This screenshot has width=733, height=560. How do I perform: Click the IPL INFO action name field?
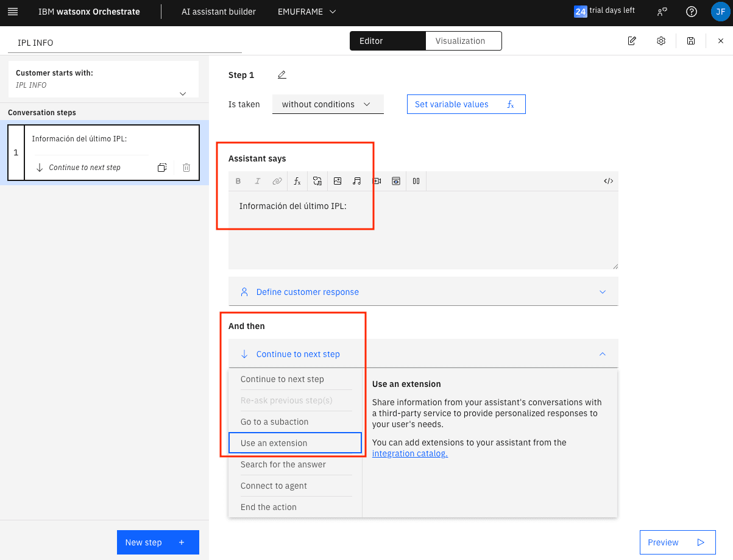point(125,43)
